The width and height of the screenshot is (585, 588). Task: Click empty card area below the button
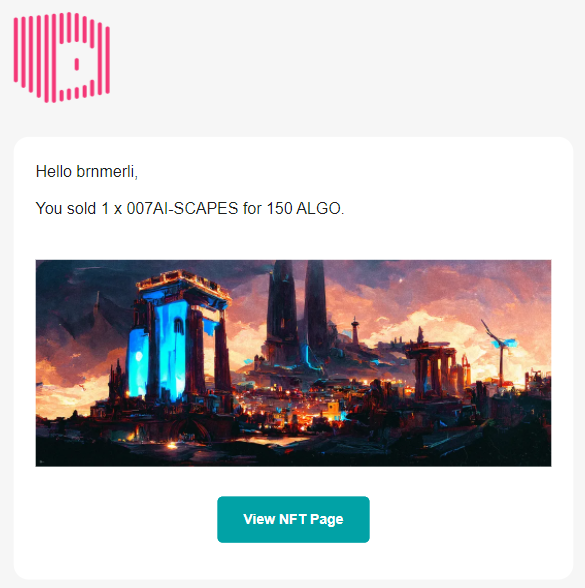[293, 561]
